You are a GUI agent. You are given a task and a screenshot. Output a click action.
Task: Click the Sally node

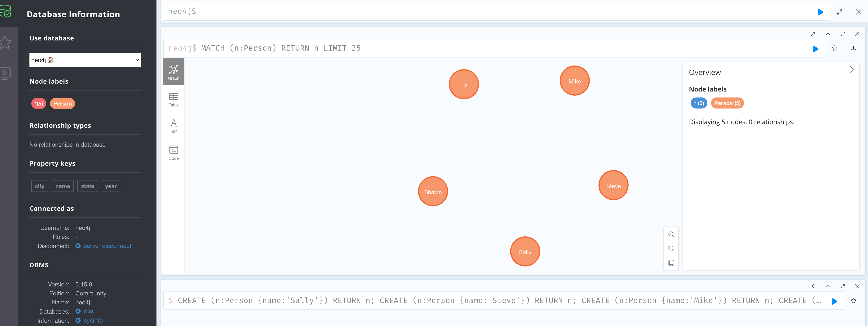point(525,252)
